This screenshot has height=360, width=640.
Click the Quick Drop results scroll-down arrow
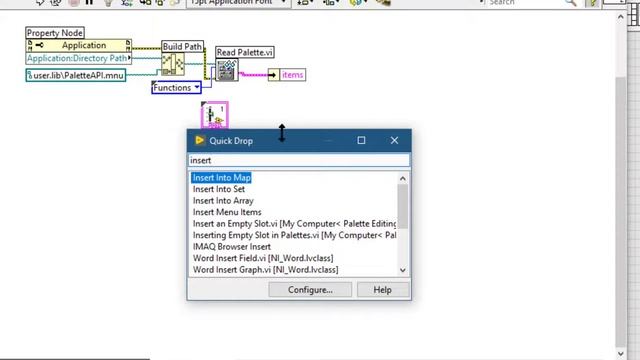402,270
